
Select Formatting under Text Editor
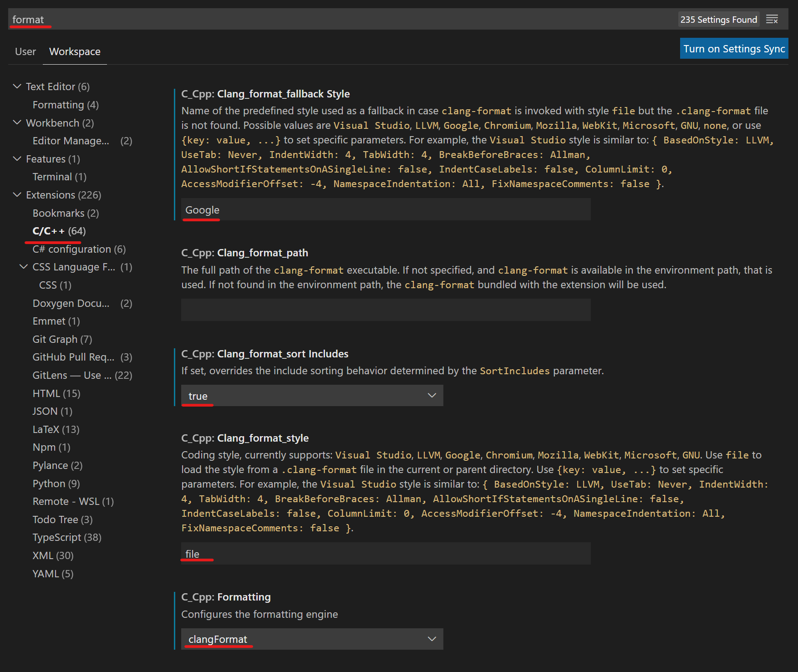[66, 105]
